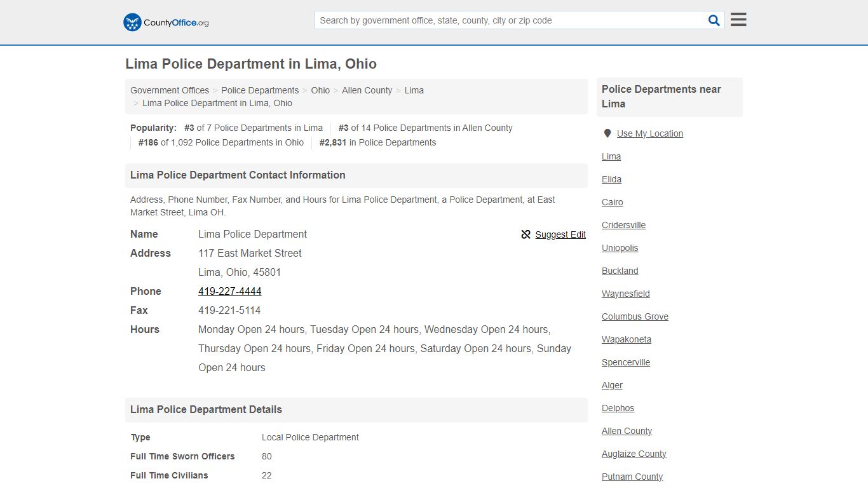Click #186 of 1,092 Police Departments in Ohio
Viewport: 868px width, 488px height.
pyautogui.click(x=221, y=142)
